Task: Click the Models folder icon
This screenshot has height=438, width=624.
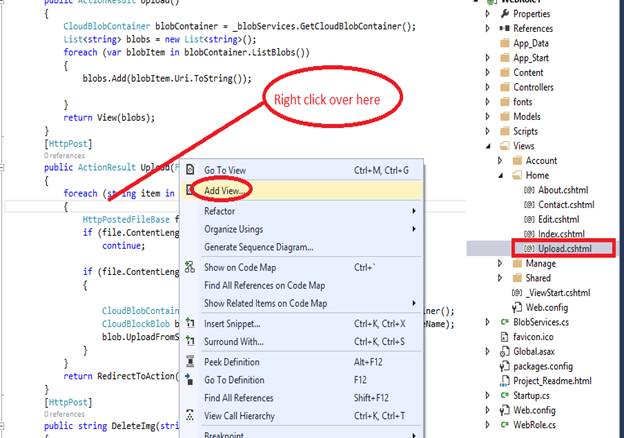Action: coord(505,117)
